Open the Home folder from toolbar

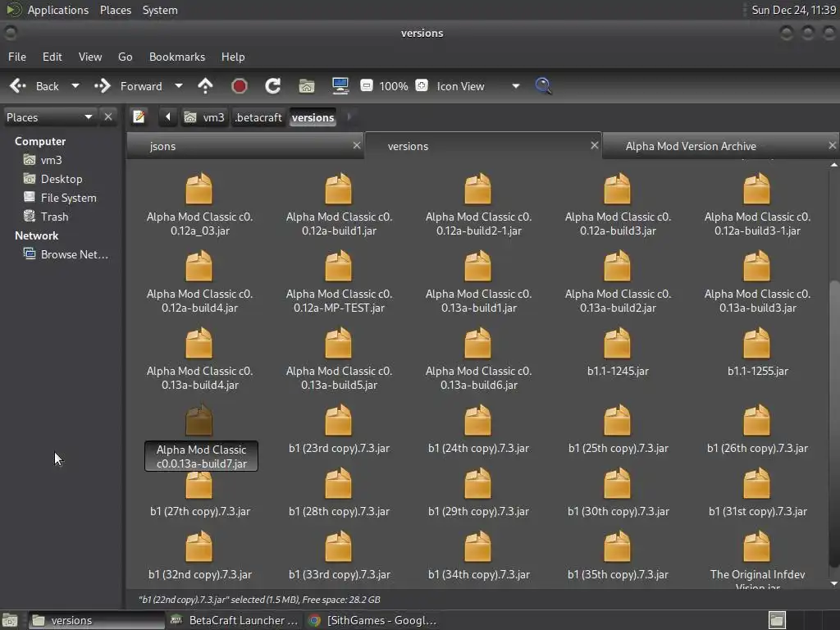(x=307, y=86)
